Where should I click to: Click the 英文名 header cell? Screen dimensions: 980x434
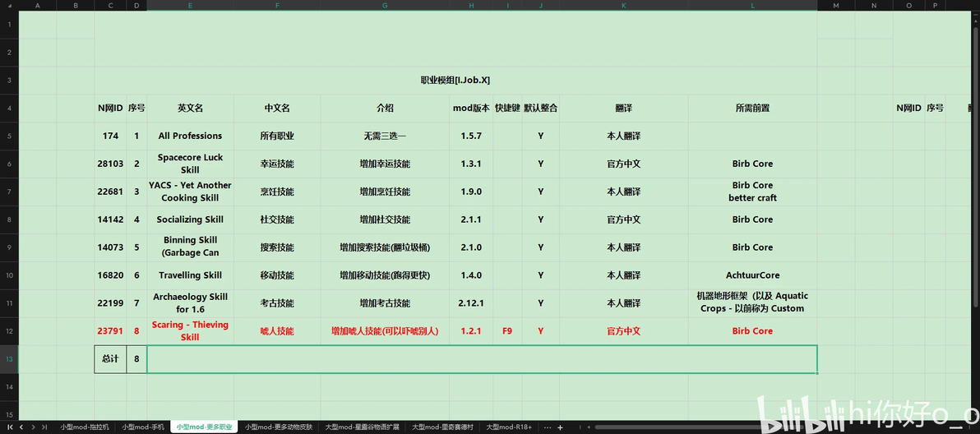tap(190, 108)
